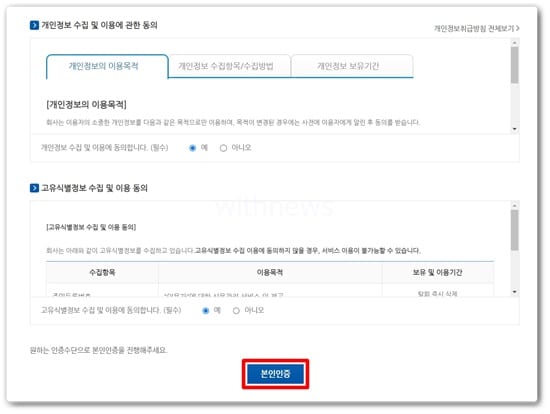Click scroll-up arrow in 고유식별정보 panel
The width and height of the screenshot is (550, 414).
pyautogui.click(x=515, y=206)
